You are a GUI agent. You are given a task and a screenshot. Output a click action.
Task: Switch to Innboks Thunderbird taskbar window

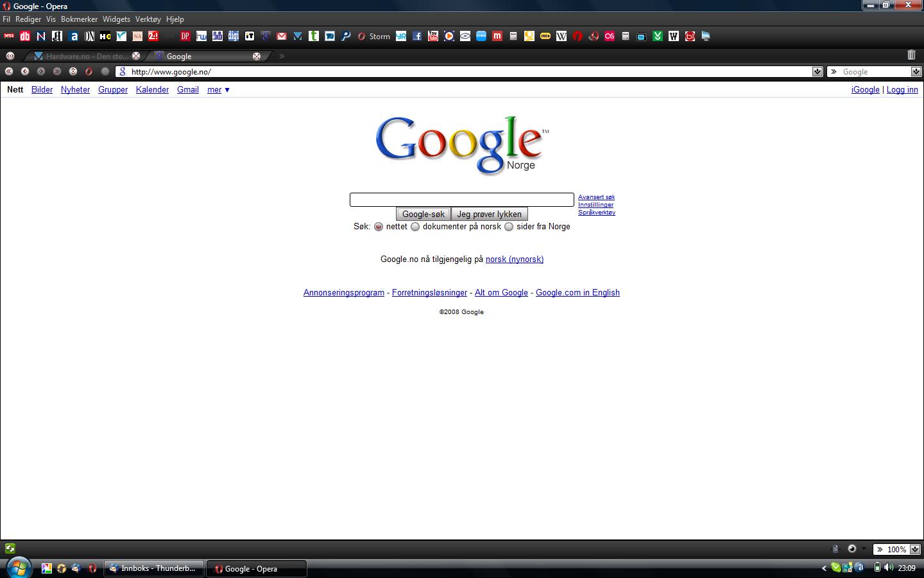tap(153, 568)
